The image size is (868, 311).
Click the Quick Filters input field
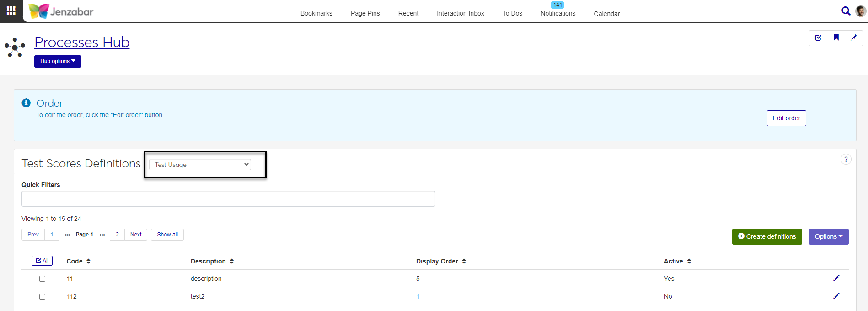(228, 199)
